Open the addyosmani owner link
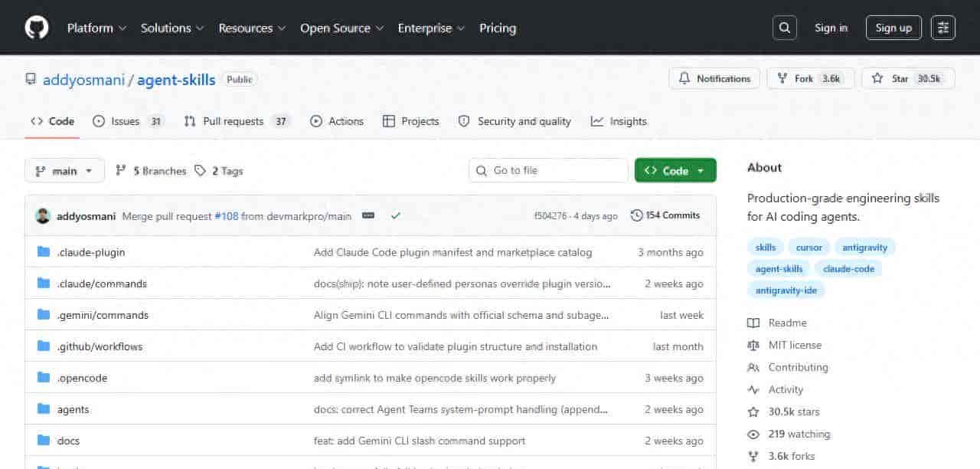Image resolution: width=980 pixels, height=469 pixels. pyautogui.click(x=83, y=80)
